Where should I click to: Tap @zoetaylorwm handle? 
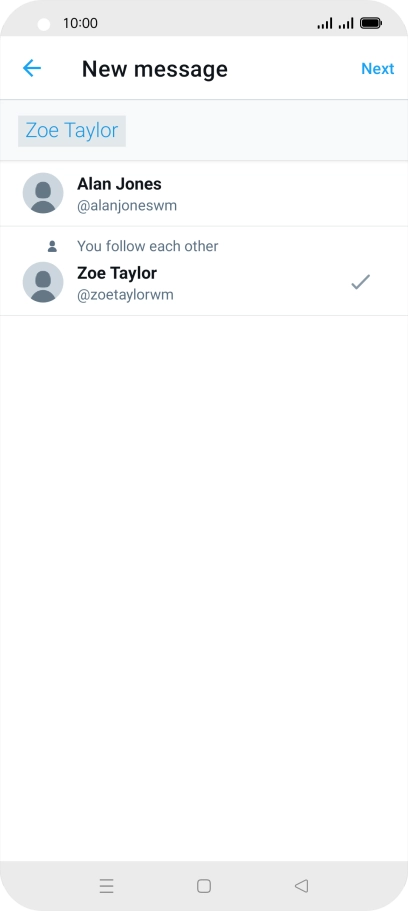pyautogui.click(x=126, y=295)
